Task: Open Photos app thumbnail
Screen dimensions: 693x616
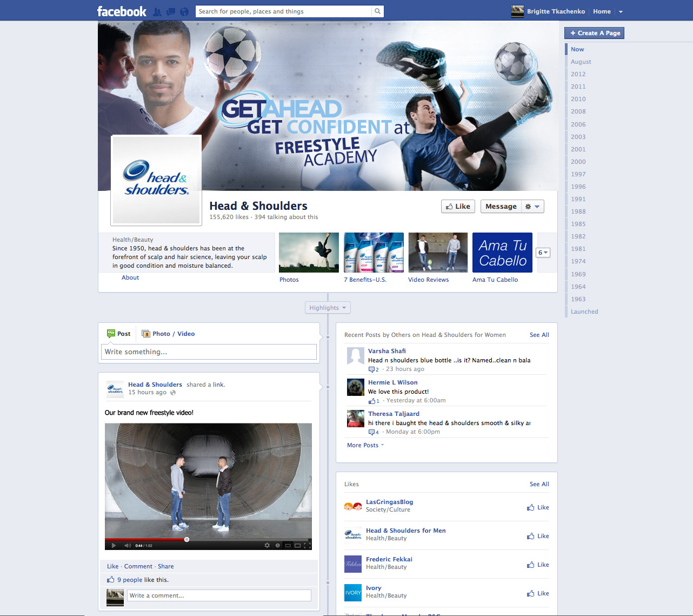Action: (x=309, y=253)
